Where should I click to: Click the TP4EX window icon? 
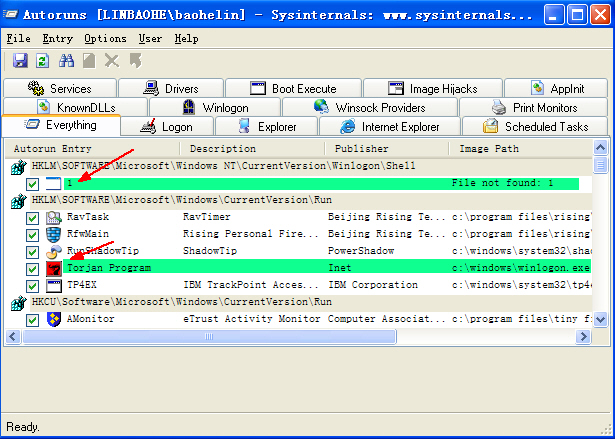[54, 286]
